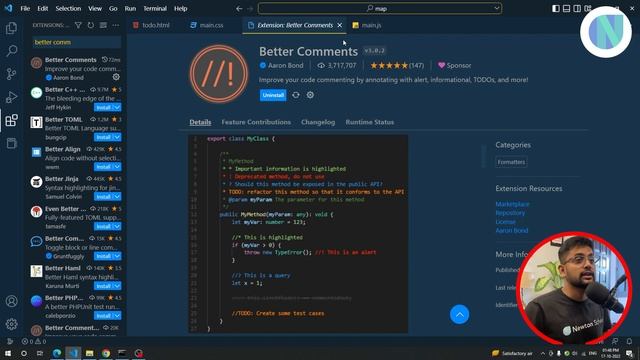Open Source Control view in activity bar

tap(11, 74)
